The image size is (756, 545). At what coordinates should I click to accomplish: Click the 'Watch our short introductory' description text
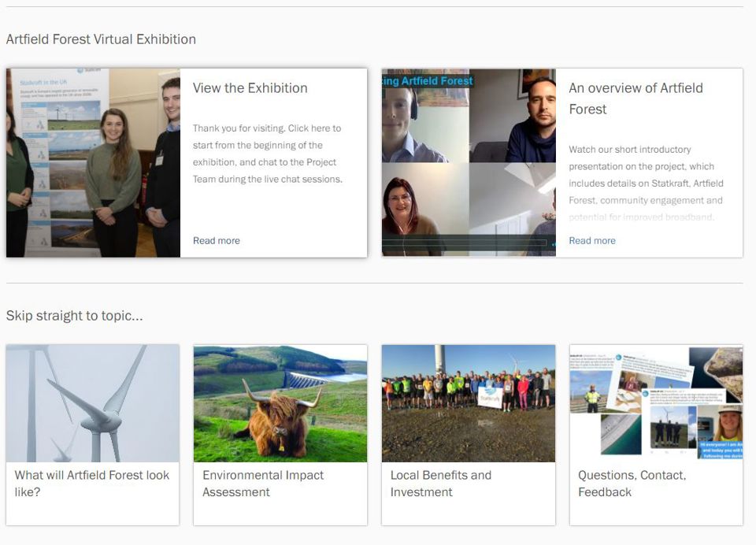pyautogui.click(x=646, y=184)
